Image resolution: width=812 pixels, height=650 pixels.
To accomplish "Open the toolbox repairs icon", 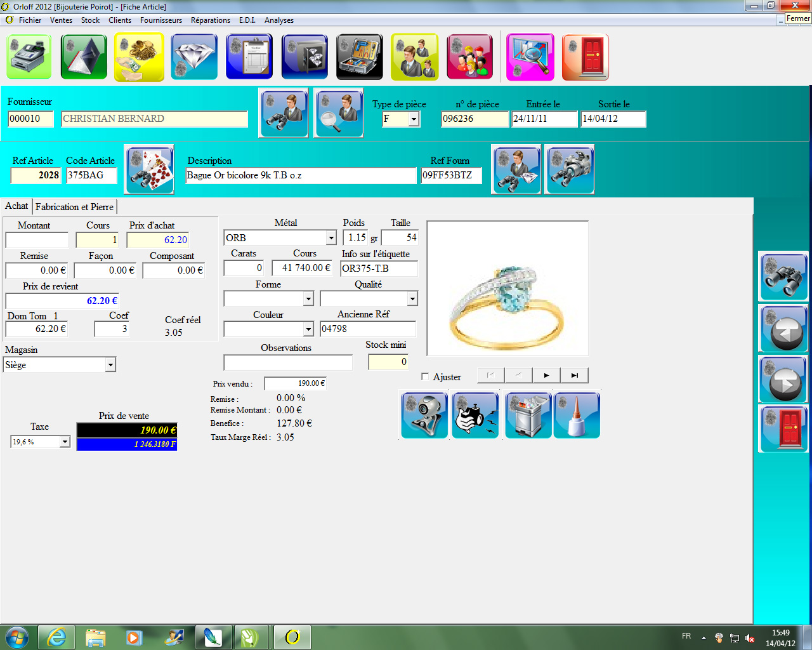I will click(360, 57).
